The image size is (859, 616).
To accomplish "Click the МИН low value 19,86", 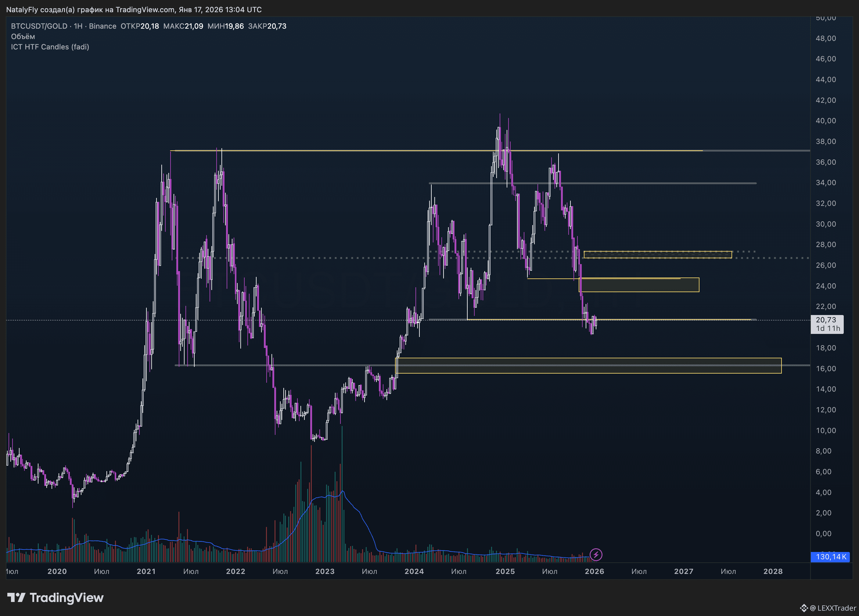I will [235, 26].
